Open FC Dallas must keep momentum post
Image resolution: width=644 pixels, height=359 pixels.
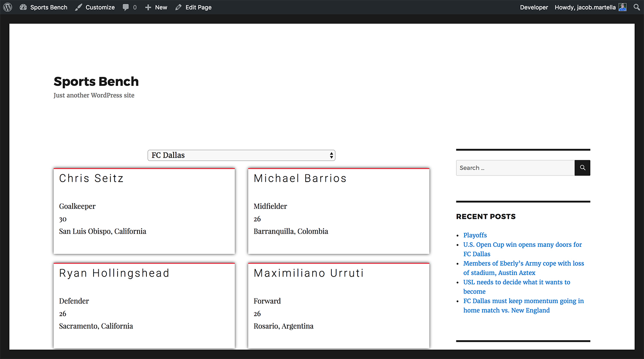click(523, 301)
